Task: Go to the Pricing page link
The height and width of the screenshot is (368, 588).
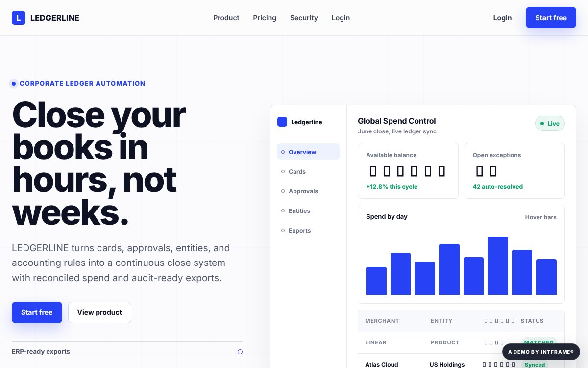Action: click(x=265, y=18)
